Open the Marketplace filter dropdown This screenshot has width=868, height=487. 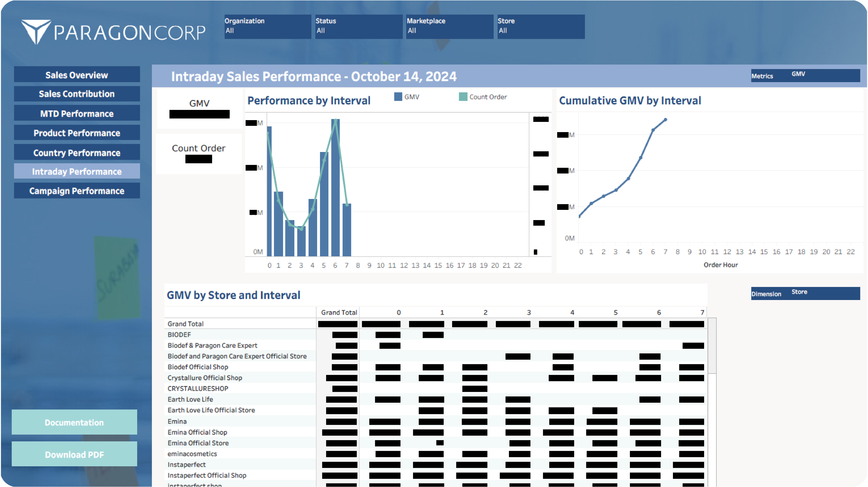click(450, 26)
